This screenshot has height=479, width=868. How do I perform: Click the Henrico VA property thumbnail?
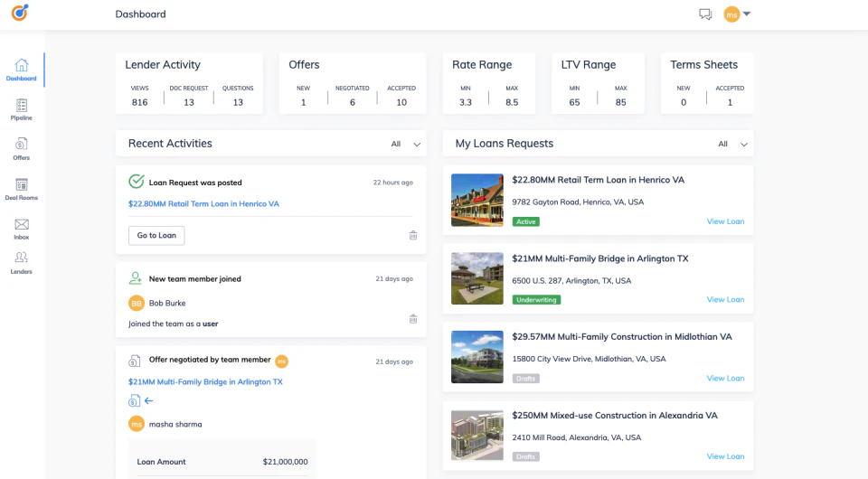pyautogui.click(x=476, y=200)
